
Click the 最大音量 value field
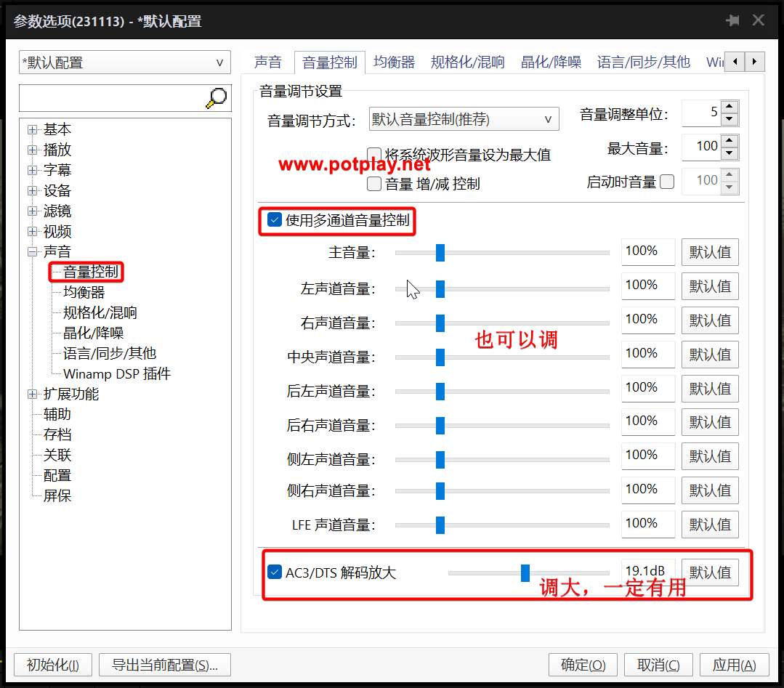tap(701, 147)
